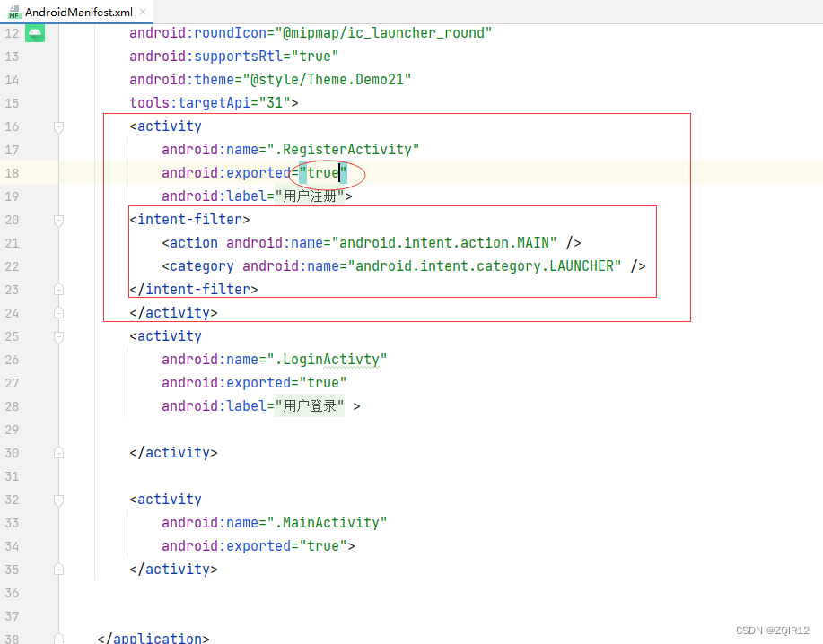Click the opening intent-filter tag

(190, 220)
